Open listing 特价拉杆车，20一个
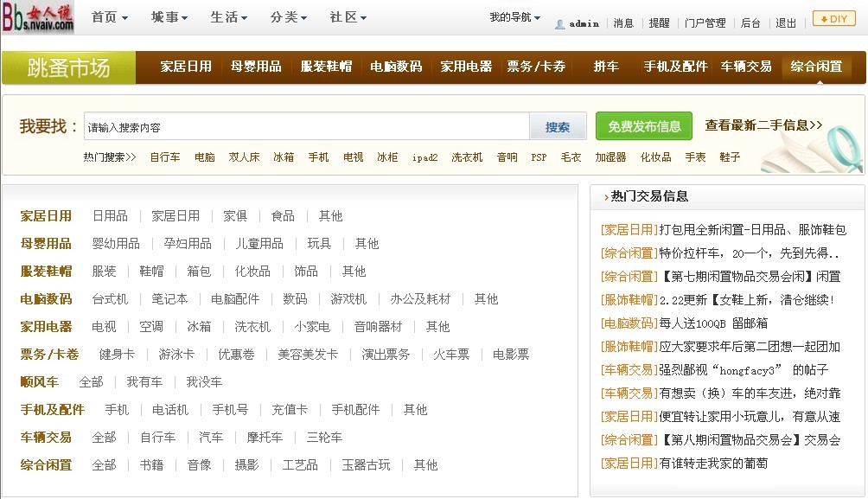Screen dimensions: 868x499 click(749, 253)
